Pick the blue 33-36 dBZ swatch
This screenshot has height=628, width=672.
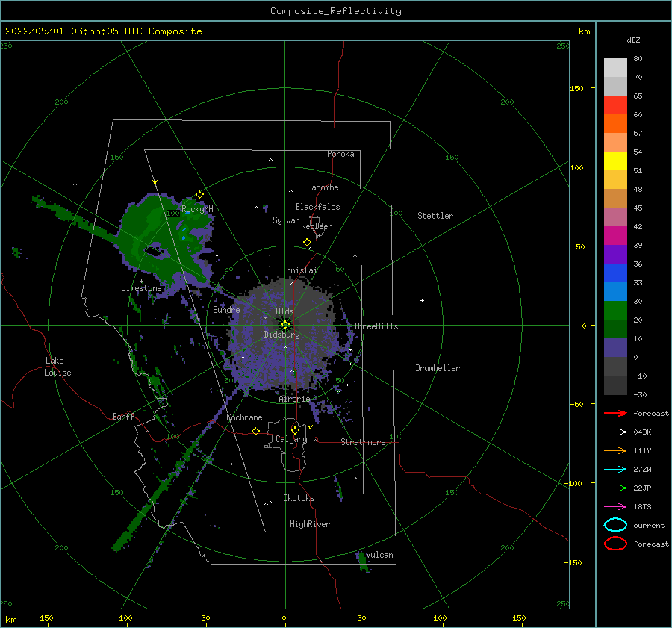[x=615, y=273]
